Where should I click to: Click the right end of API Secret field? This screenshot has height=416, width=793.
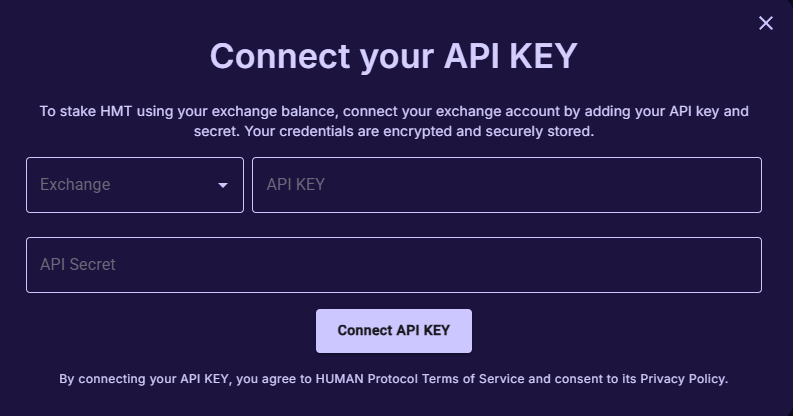coord(740,265)
